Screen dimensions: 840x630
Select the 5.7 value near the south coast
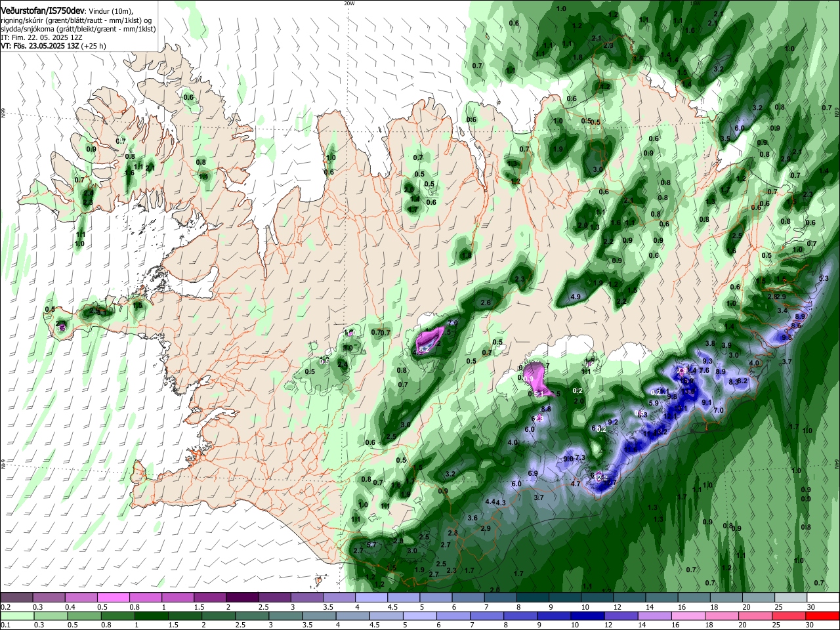tap(371, 545)
